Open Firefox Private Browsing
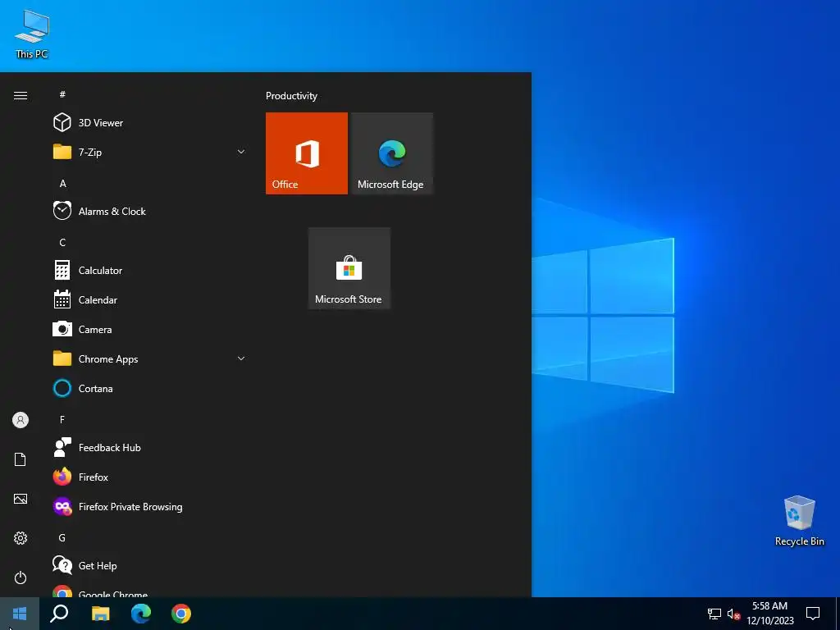Screen dimensions: 840x630 point(148,506)
